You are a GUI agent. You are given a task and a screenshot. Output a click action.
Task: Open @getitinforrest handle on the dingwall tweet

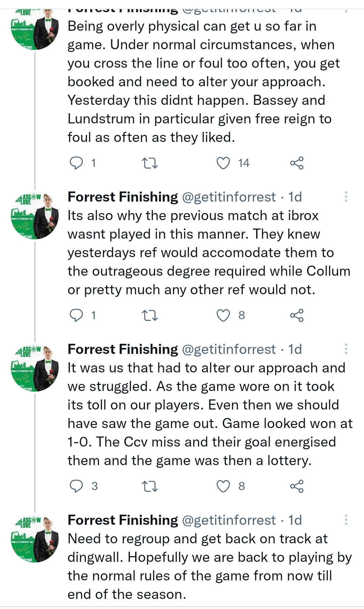click(229, 520)
